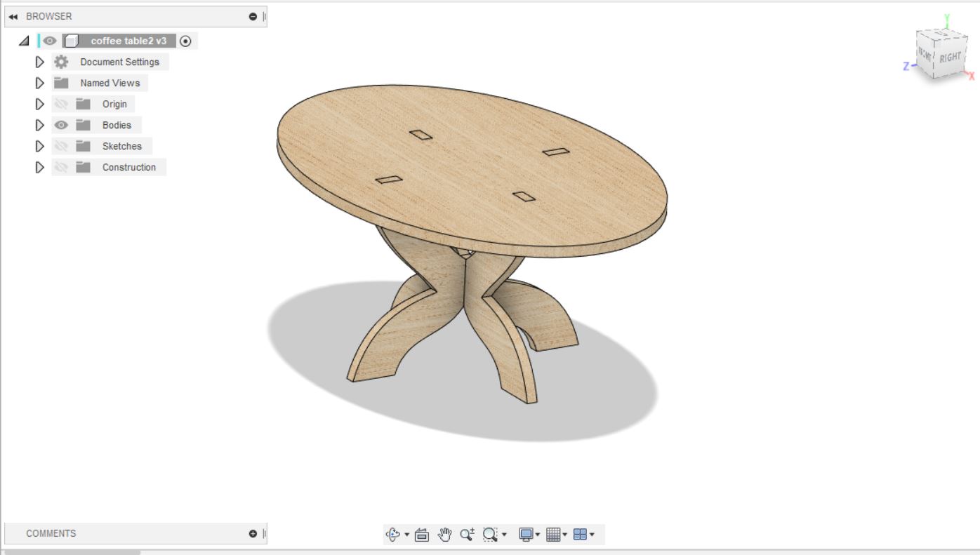The width and height of the screenshot is (980, 555).
Task: Click the Zoom Window icon
Action: [x=491, y=535]
